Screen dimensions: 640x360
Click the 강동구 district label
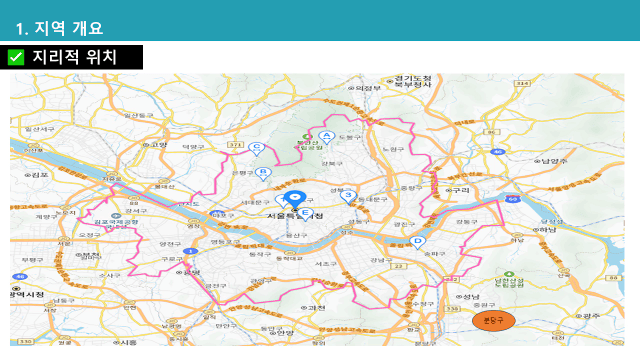(466, 222)
